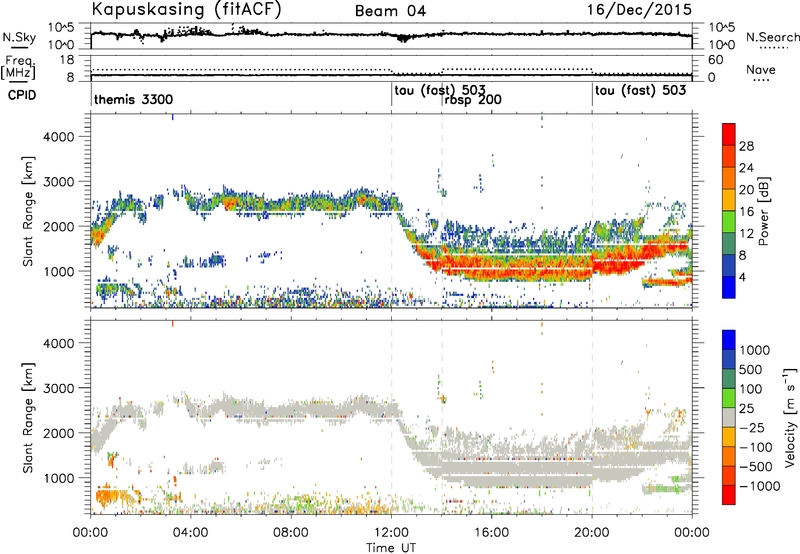
Task: Click the light green Power segment between 12 and 16
Action: (x=729, y=222)
